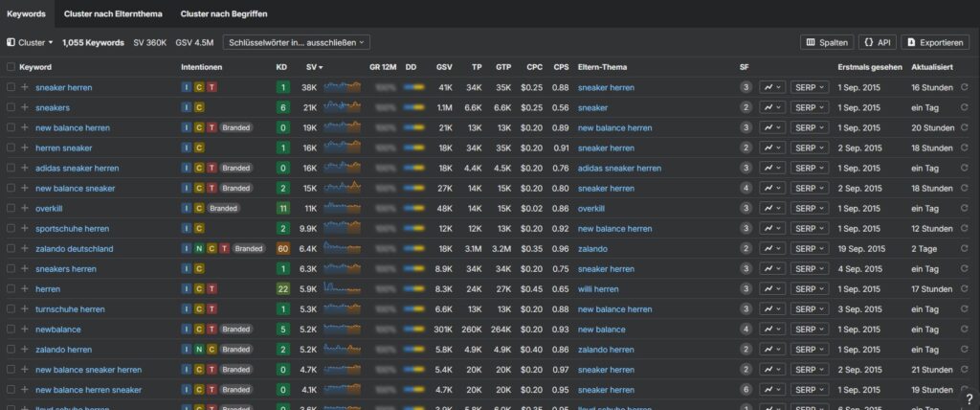Check the box for adidas sneaker herren
980x410 pixels.
[x=11, y=168]
